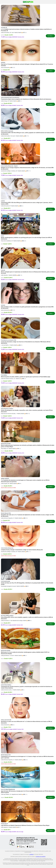Click 'Ver oferta' for Pasta Boléna menu
The image size is (56, 868).
click(50, 382)
